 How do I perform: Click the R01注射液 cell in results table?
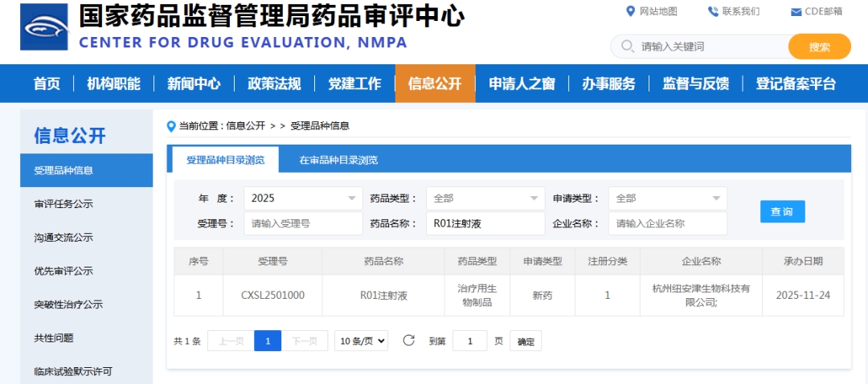(x=383, y=296)
